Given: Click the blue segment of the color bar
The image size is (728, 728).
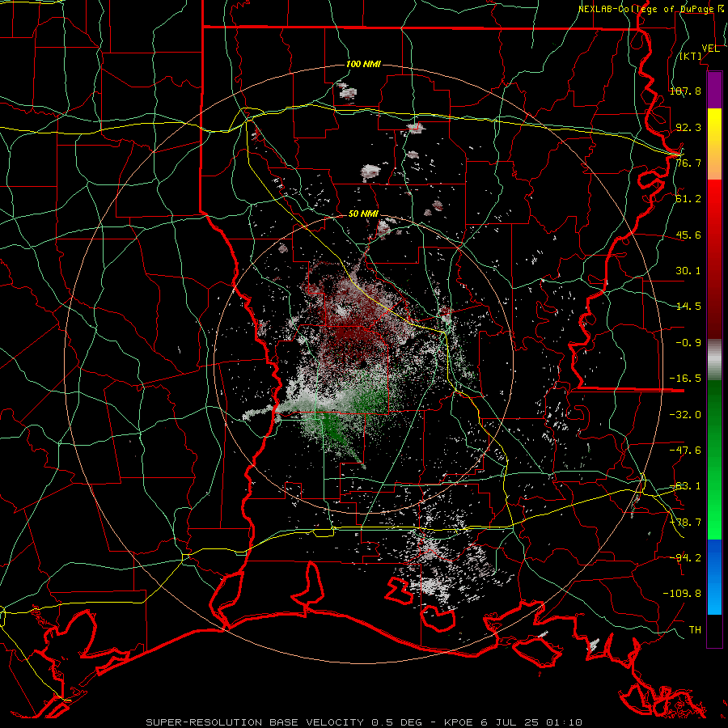Looking at the screenshot, I should (714, 577).
